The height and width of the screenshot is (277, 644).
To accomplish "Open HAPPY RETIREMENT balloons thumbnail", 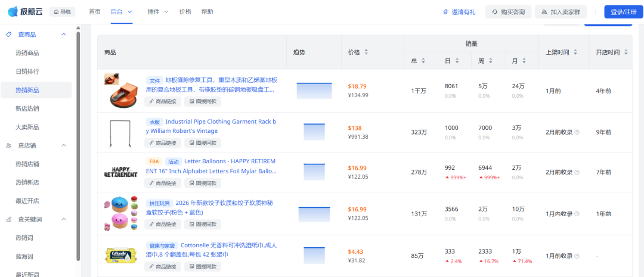I will (x=120, y=172).
